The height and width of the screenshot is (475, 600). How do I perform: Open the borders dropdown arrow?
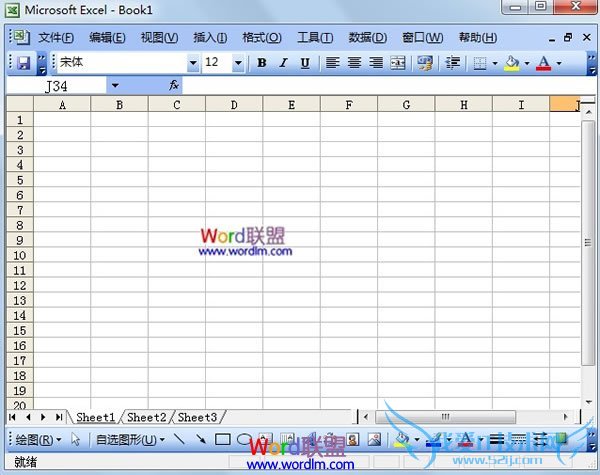pyautogui.click(x=495, y=63)
